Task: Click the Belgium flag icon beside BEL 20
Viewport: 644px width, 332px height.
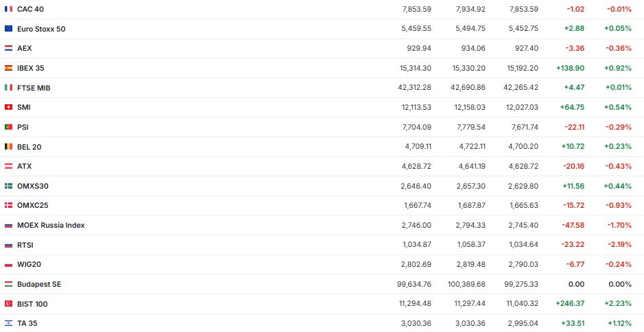Action: point(8,147)
